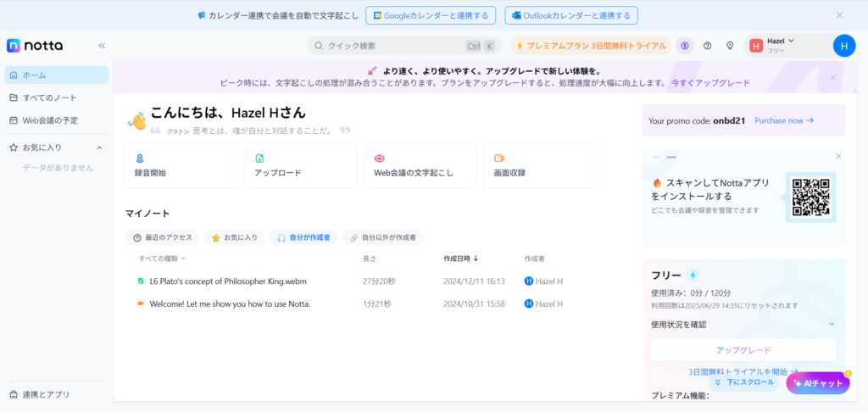This screenshot has height=412, width=868.
Task: Click 3日間無料トライアルを開始 link
Action: tap(743, 371)
